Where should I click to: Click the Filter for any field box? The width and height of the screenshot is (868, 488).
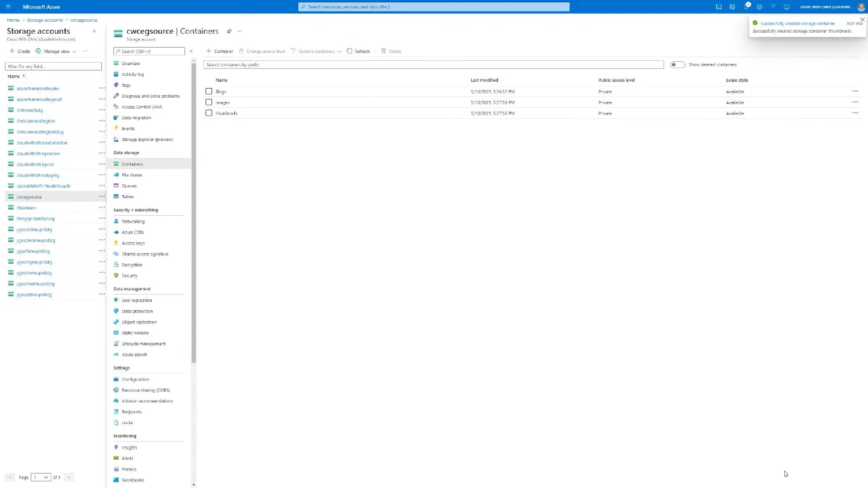coord(53,66)
